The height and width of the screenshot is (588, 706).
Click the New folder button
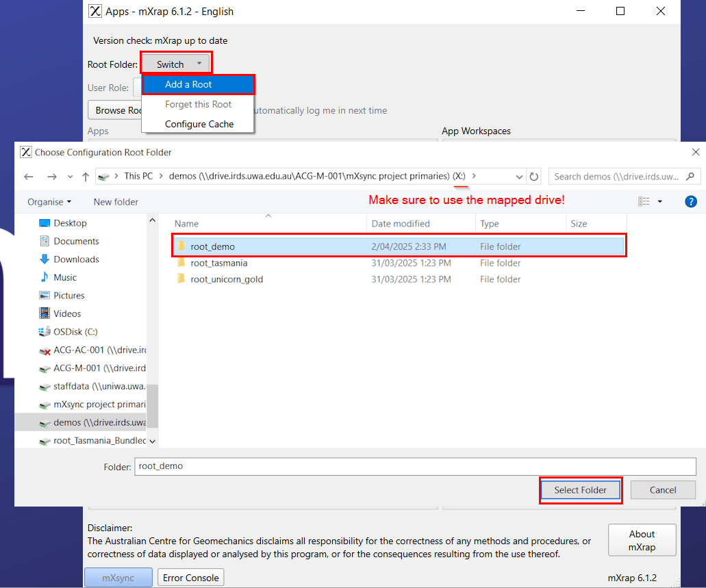click(116, 202)
